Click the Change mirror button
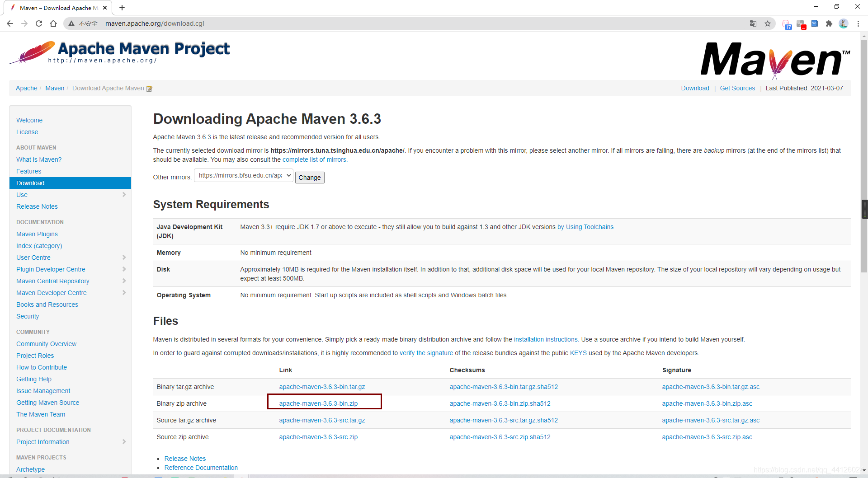The image size is (868, 478). pos(310,178)
